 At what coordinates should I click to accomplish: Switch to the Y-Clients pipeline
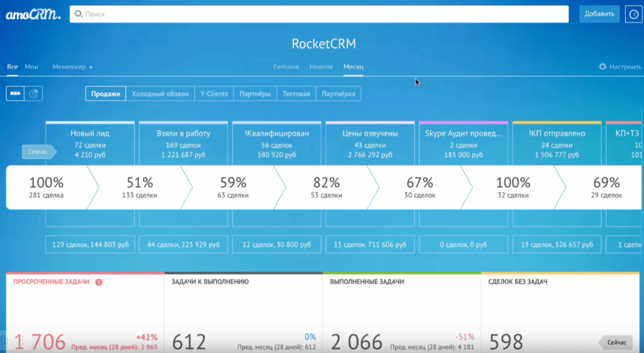[214, 93]
